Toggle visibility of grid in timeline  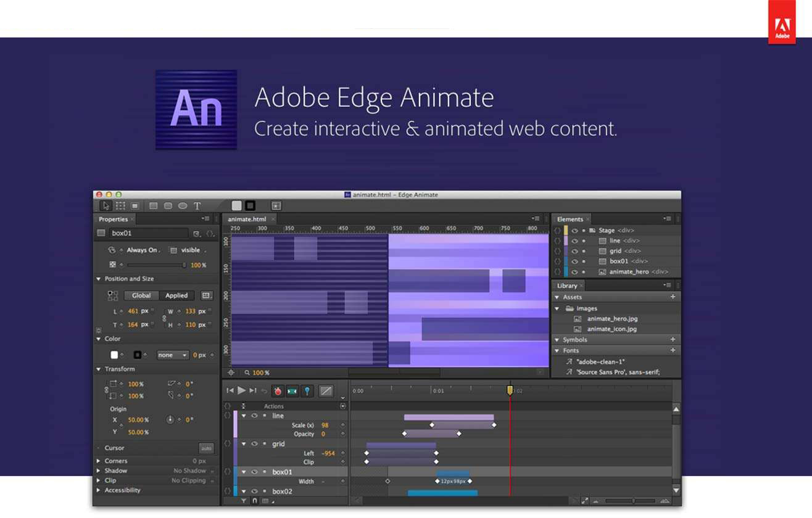point(254,444)
